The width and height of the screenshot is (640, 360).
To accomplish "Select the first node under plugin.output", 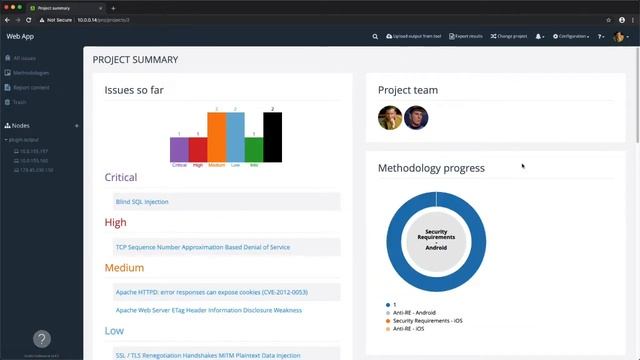I will (x=31, y=151).
